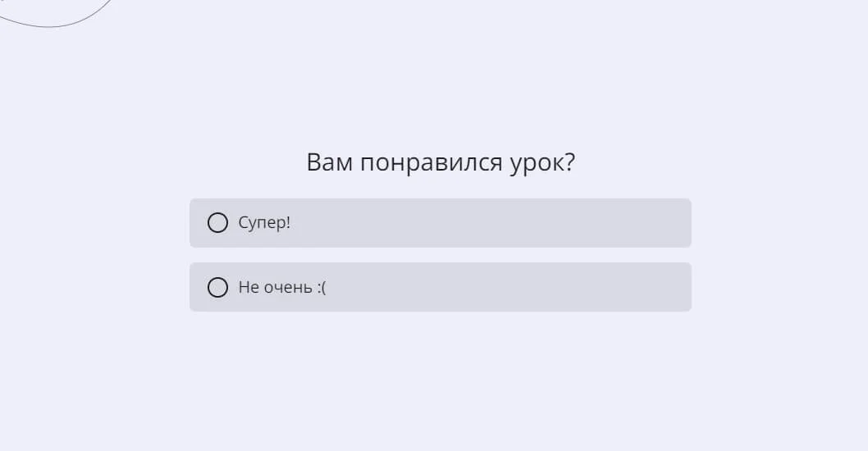Choose the "Супер!" answer option card
The height and width of the screenshot is (451, 868).
coord(440,223)
